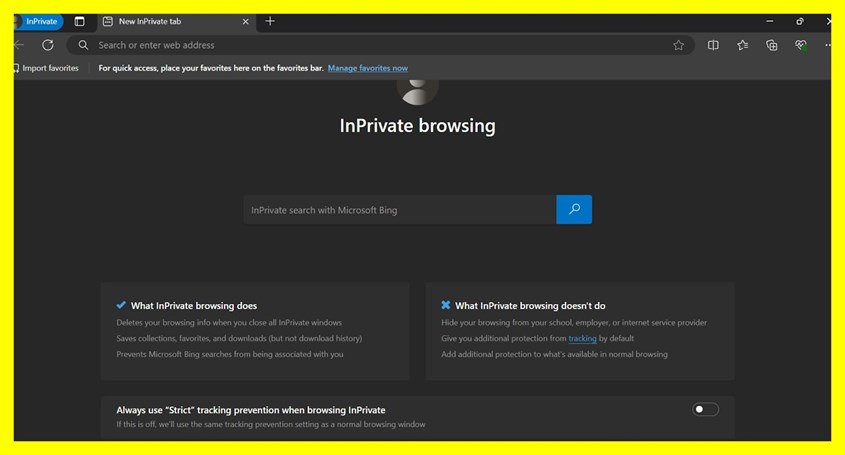Click 'Prevents Microsoft Bing searches' line
This screenshot has width=845, height=455.
(x=230, y=354)
